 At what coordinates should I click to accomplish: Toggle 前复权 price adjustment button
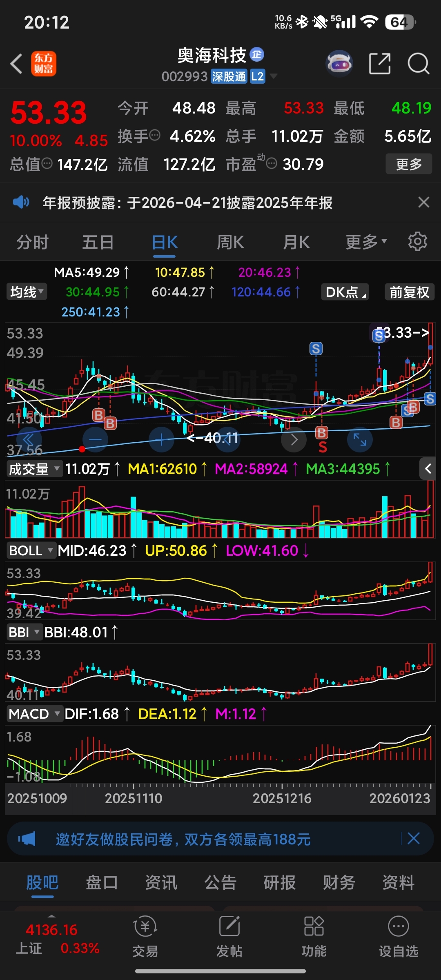[410, 292]
